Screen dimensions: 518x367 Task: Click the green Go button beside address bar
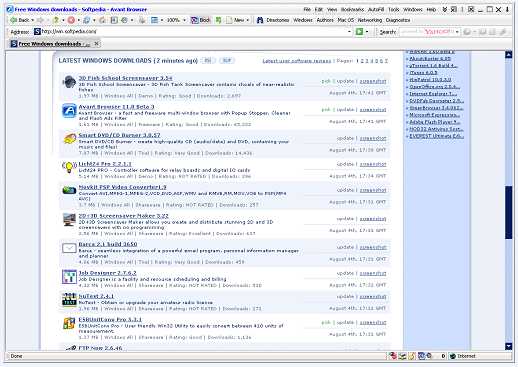pyautogui.click(x=359, y=32)
